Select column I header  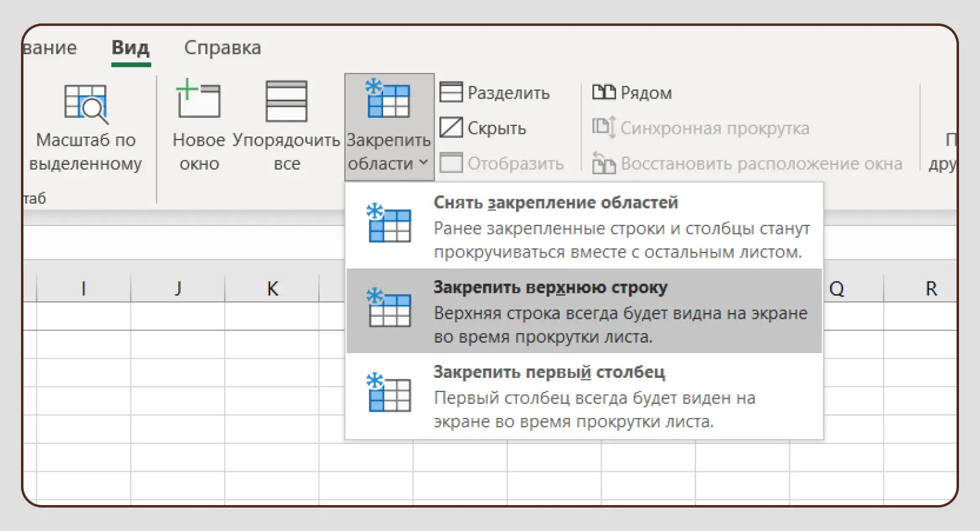pyautogui.click(x=83, y=288)
